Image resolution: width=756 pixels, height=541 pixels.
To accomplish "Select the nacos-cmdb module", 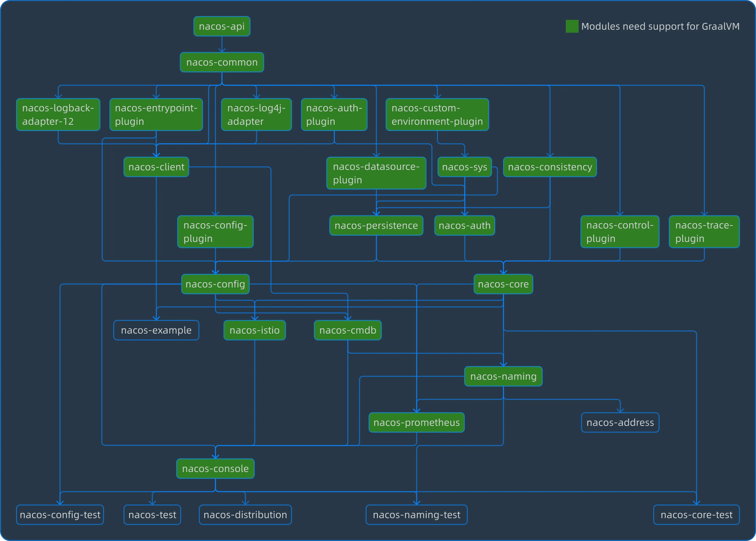I will pyautogui.click(x=348, y=330).
